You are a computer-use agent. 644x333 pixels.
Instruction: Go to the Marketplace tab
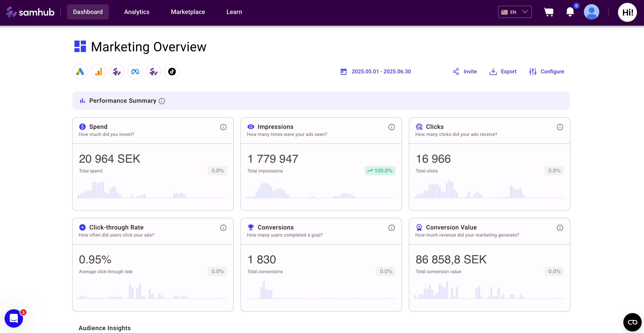[188, 12]
